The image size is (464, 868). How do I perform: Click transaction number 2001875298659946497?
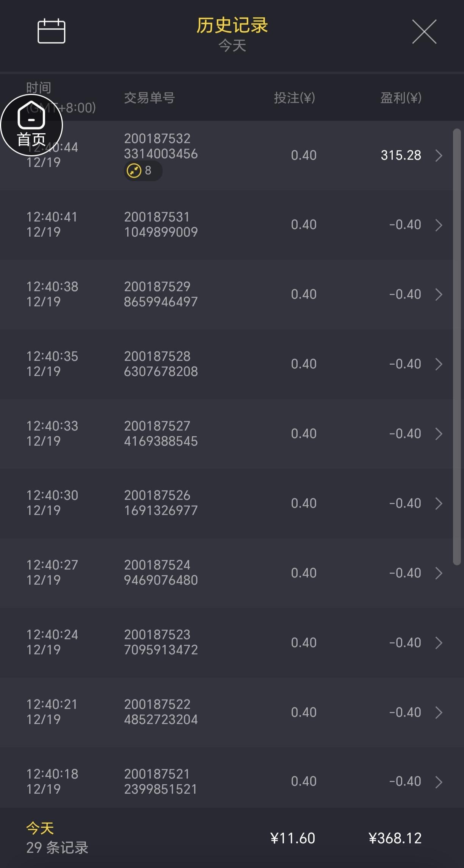click(161, 294)
